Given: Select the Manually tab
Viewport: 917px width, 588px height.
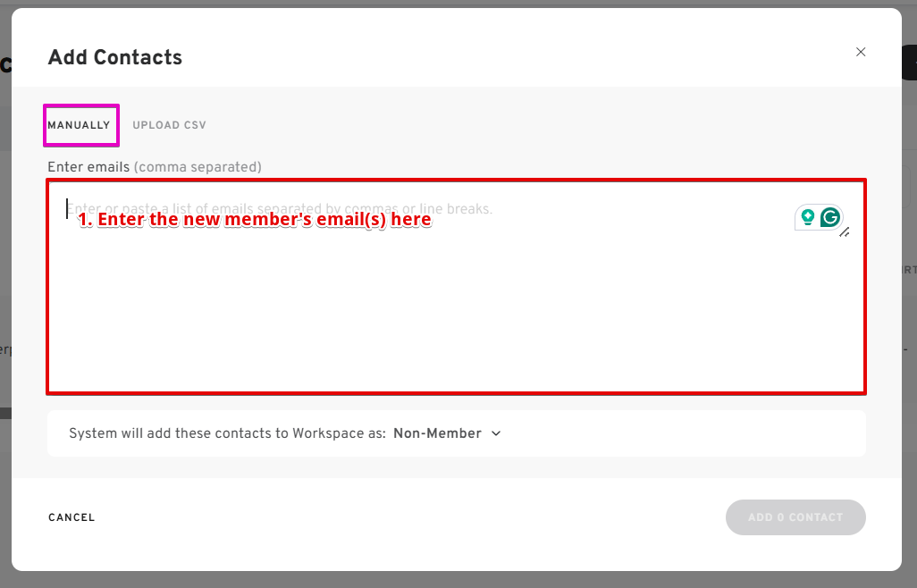Looking at the screenshot, I should coord(79,125).
